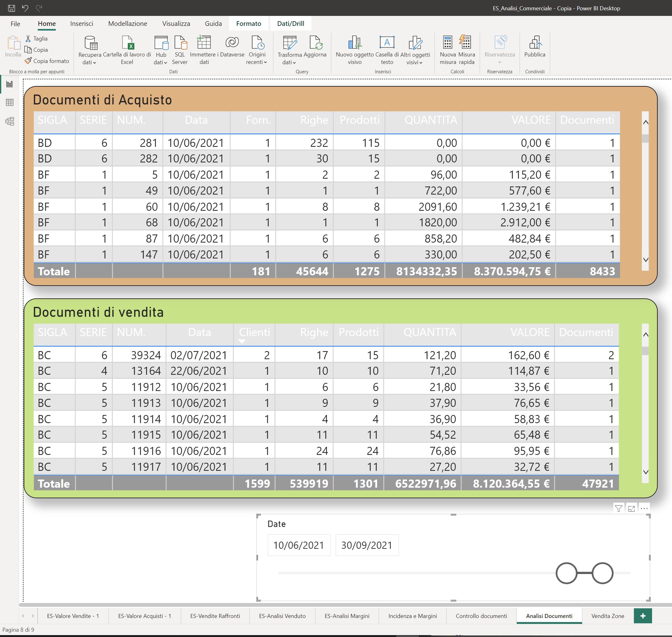The image size is (672, 637).
Task: Open the Modellazione ribbon tab
Action: point(127,23)
